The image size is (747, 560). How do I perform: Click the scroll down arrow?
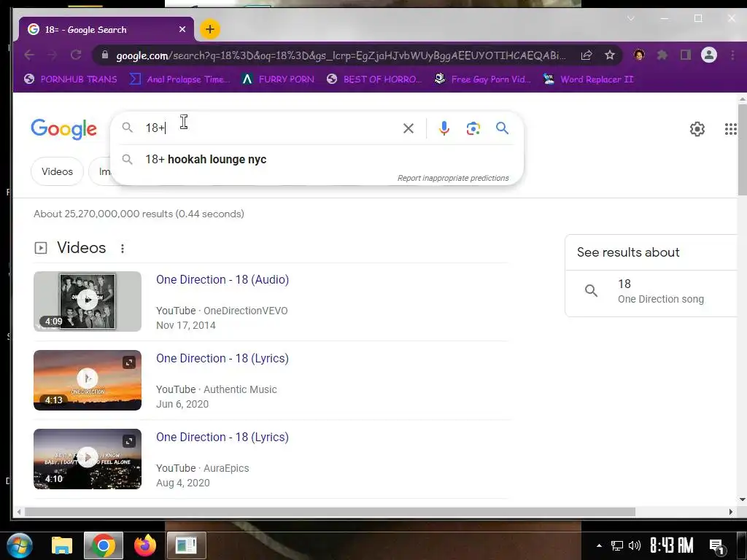pyautogui.click(x=742, y=499)
